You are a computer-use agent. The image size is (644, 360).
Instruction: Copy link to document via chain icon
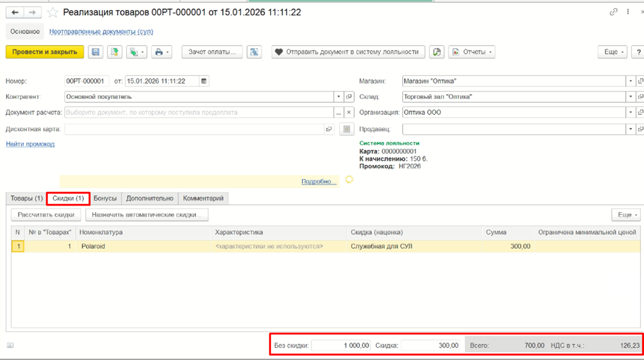[x=613, y=12]
